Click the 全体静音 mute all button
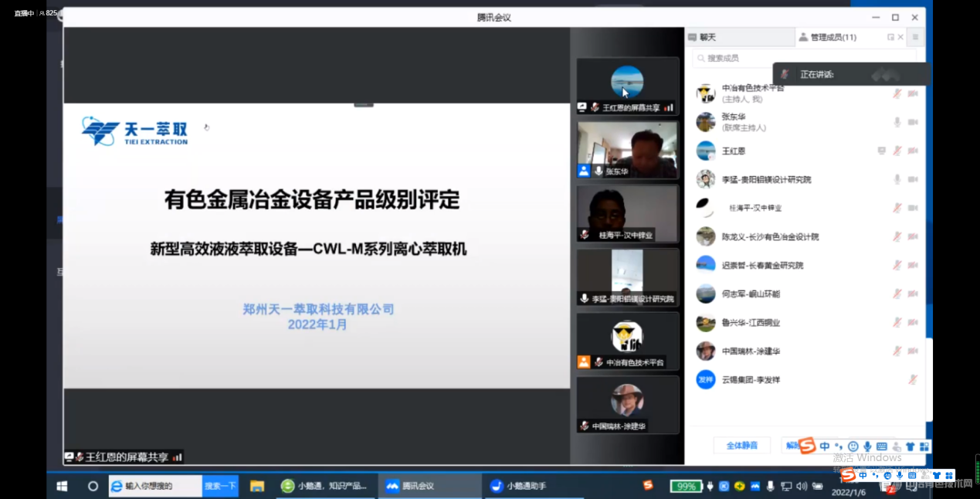 point(741,445)
